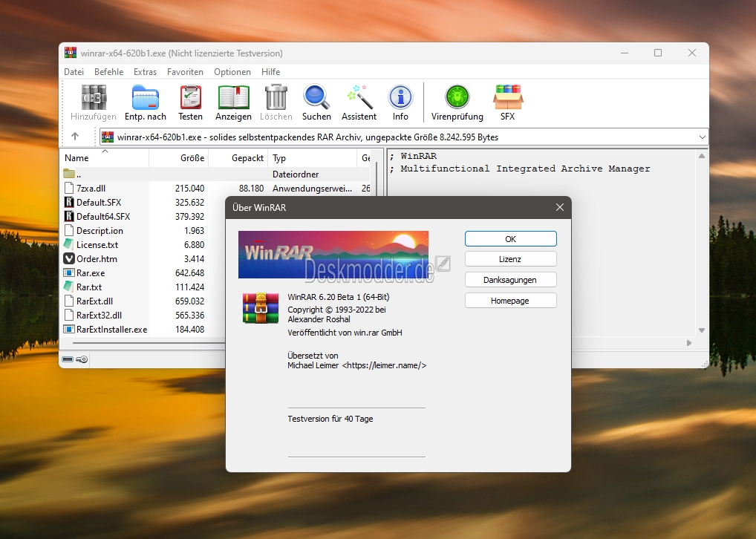Image resolution: width=756 pixels, height=539 pixels.
Task: Click the drive icon in status bar
Action: tap(68, 359)
